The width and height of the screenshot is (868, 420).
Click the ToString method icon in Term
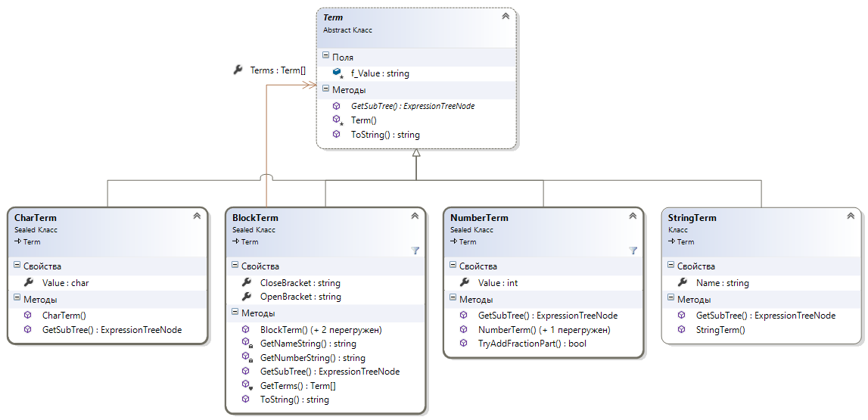[337, 134]
